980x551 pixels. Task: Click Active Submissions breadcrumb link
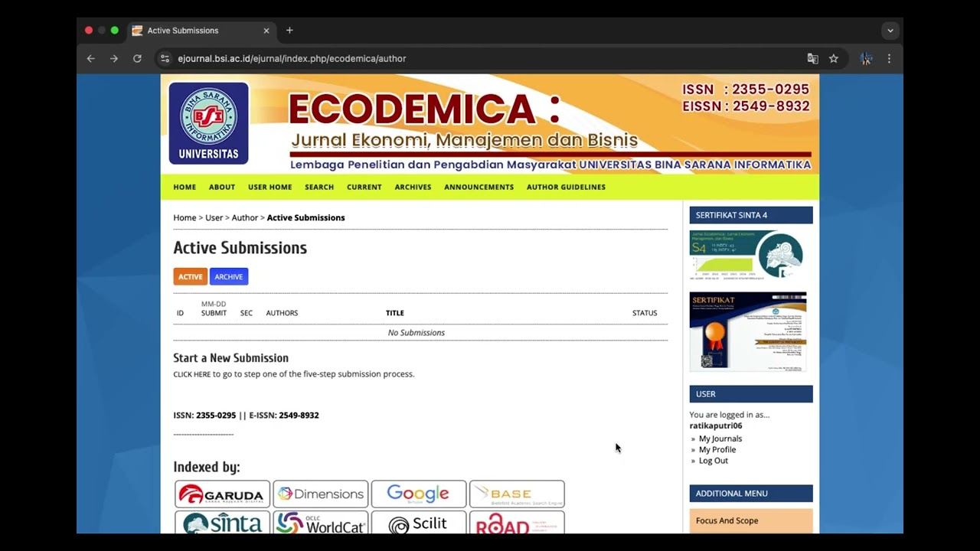tap(305, 217)
